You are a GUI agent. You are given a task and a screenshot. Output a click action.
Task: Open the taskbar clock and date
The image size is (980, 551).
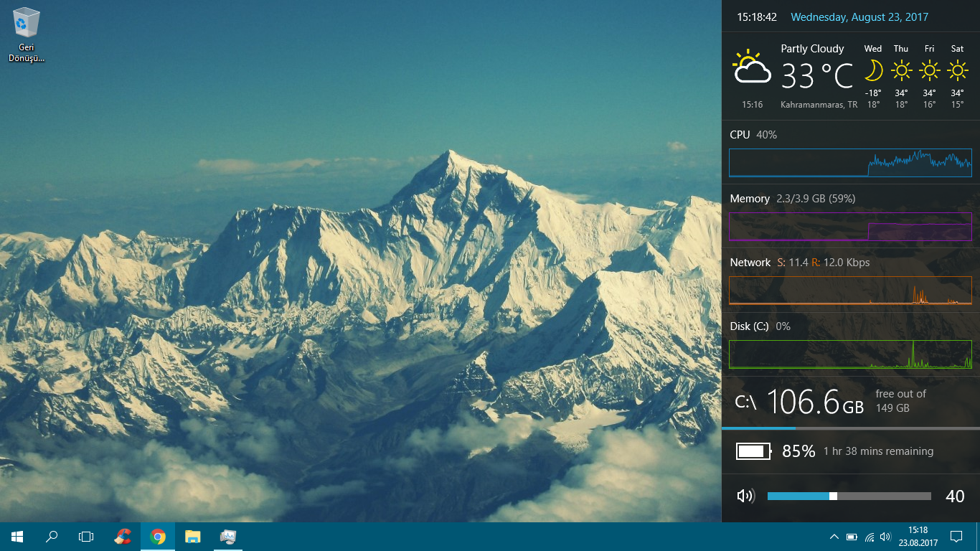click(x=918, y=537)
